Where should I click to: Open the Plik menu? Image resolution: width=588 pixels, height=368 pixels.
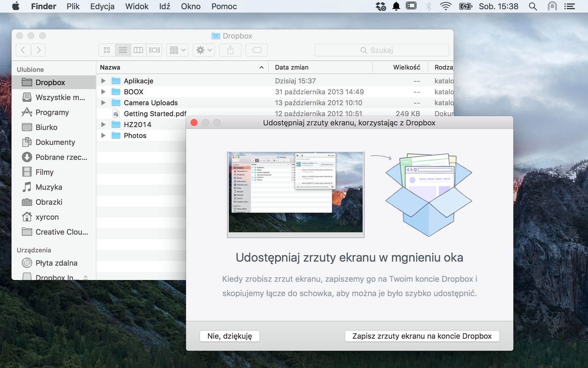point(73,6)
